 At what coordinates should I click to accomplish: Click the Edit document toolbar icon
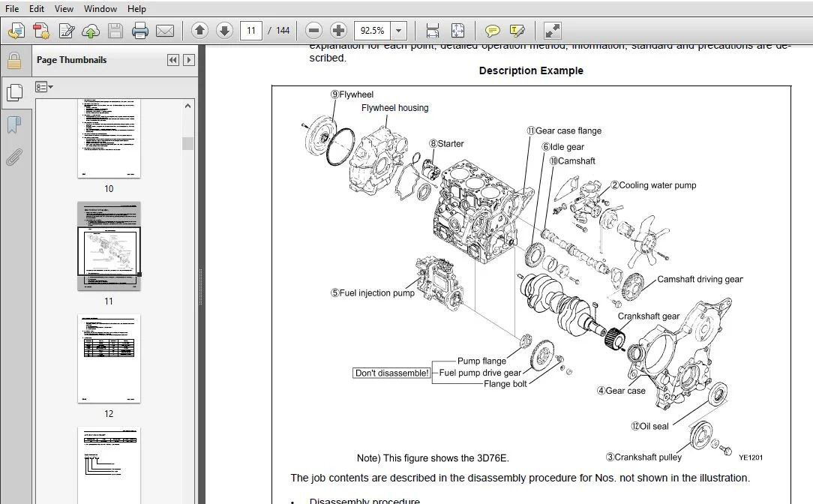[x=66, y=31]
